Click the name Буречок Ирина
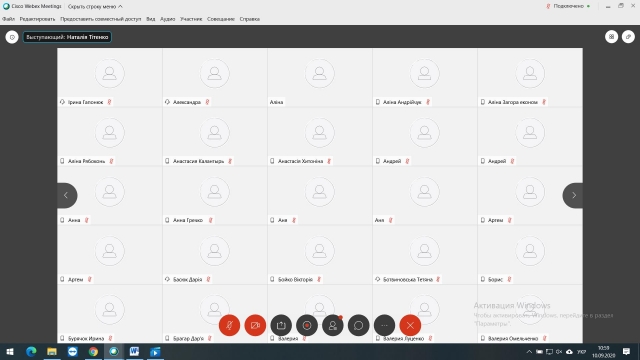The image size is (640, 360). [86, 339]
